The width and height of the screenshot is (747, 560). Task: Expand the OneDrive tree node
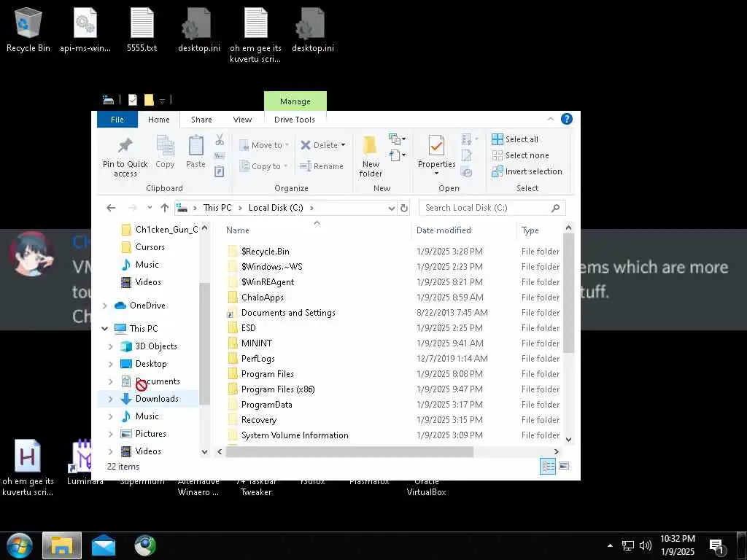[105, 306]
